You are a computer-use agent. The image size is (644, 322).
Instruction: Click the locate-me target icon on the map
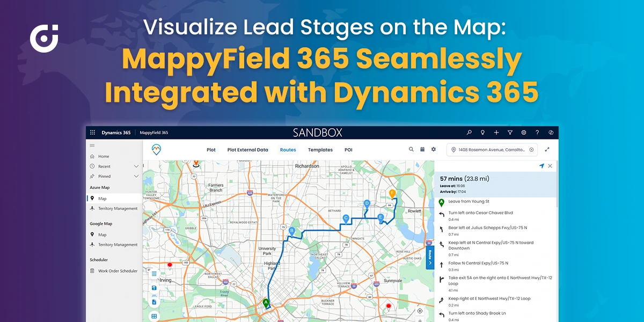click(420, 311)
